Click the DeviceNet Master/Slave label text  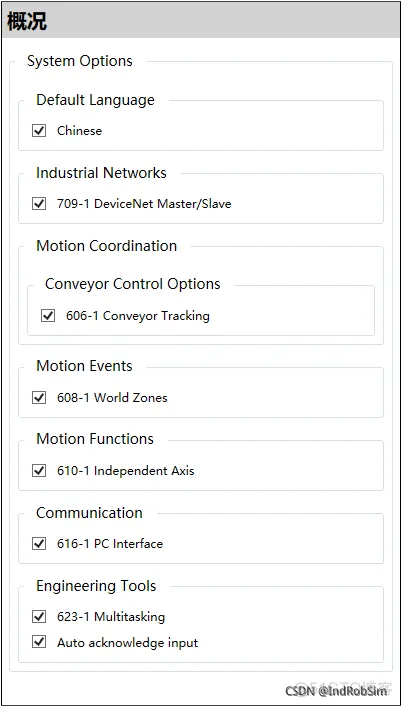(x=163, y=204)
